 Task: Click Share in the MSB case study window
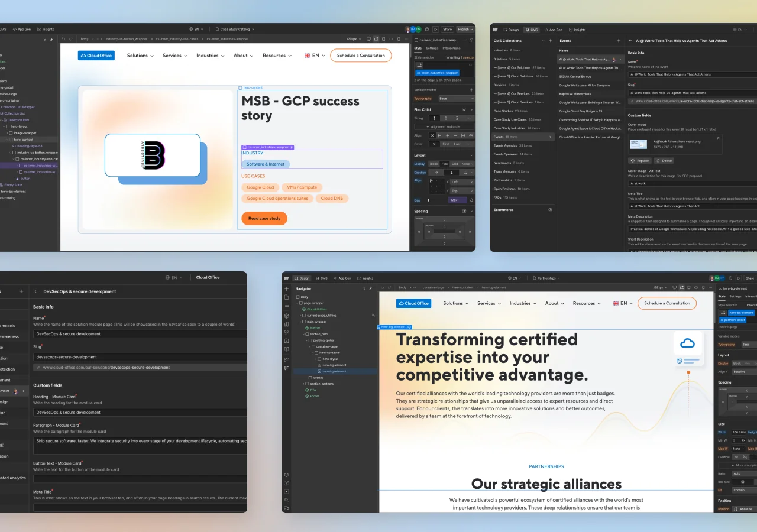[447, 29]
